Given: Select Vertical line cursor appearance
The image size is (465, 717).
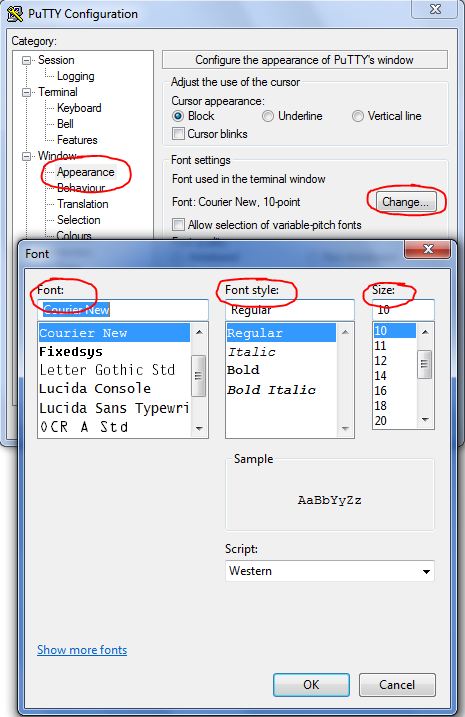Looking at the screenshot, I should [358, 116].
